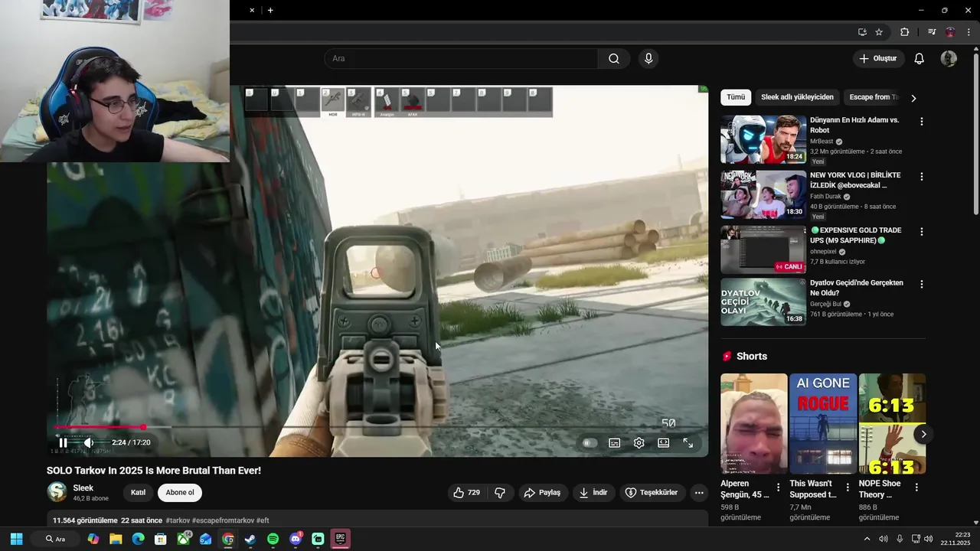Open Windows Start menu
The image size is (980, 551).
(16, 539)
